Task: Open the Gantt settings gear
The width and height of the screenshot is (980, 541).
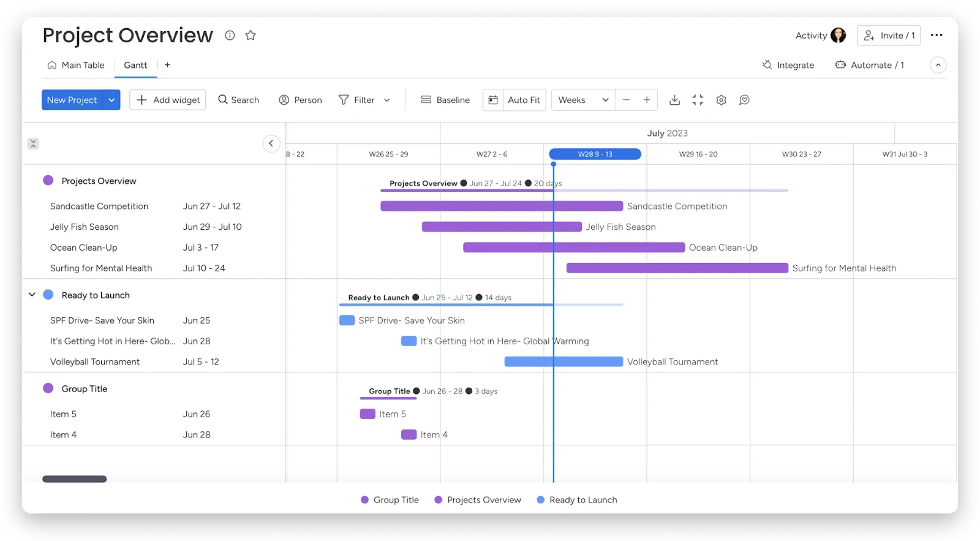Action: click(x=721, y=100)
